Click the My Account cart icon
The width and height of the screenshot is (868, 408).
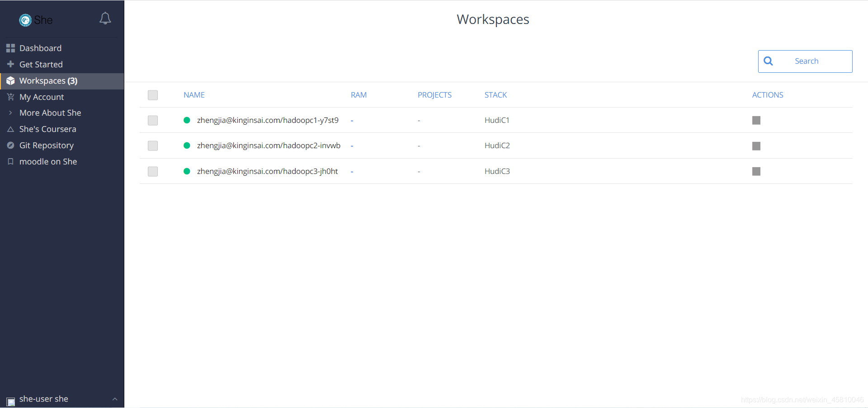click(x=10, y=97)
